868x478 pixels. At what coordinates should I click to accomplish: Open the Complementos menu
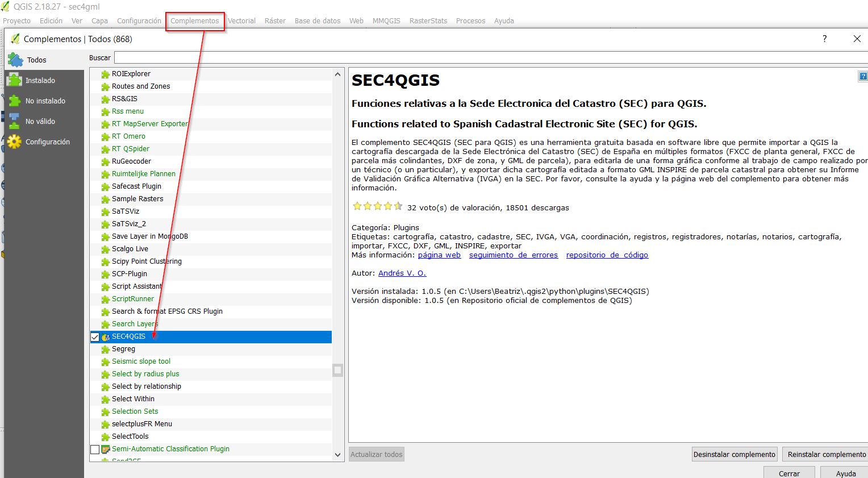[x=195, y=21]
